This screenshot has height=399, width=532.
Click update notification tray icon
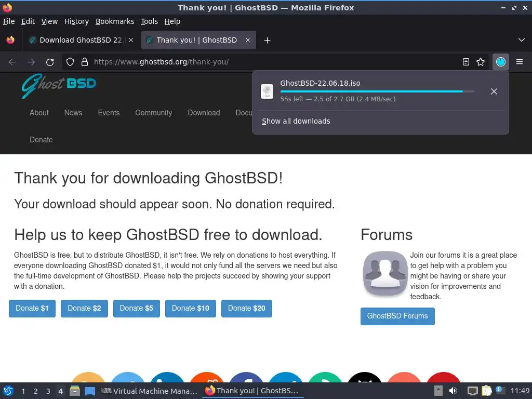(x=500, y=391)
